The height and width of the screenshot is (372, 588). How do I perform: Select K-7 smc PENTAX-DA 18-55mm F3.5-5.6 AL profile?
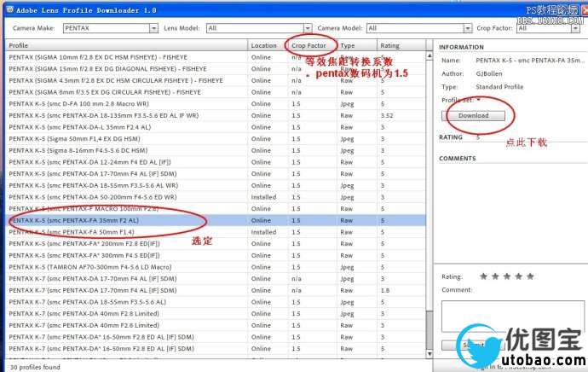(216, 302)
